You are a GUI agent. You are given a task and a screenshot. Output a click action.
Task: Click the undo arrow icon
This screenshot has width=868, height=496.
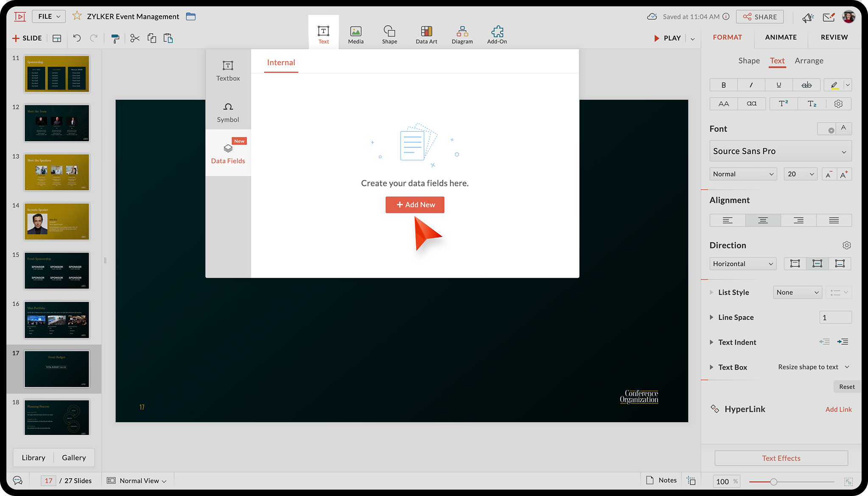(77, 38)
